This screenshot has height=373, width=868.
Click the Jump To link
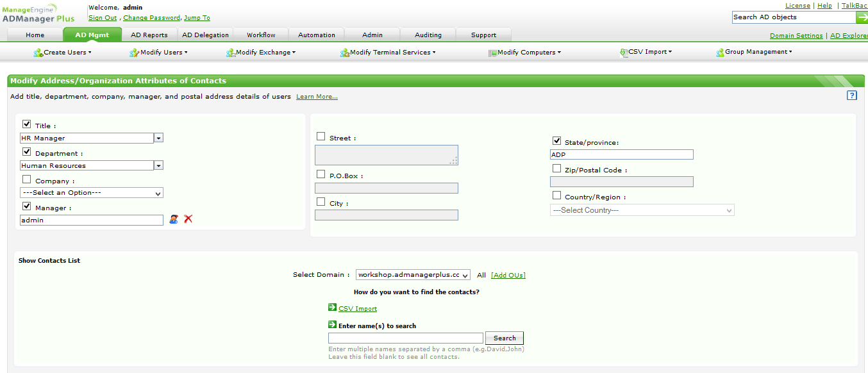click(x=197, y=18)
